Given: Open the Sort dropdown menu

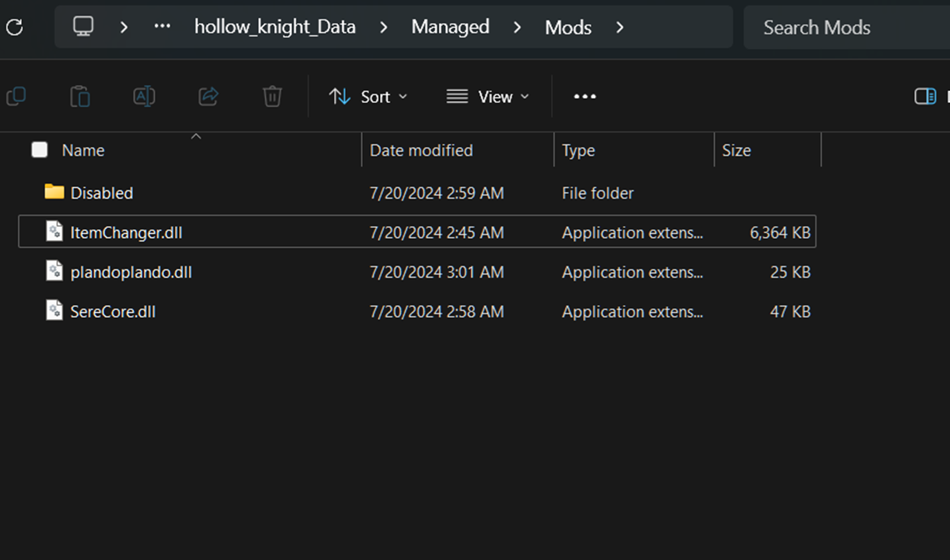Looking at the screenshot, I should tap(368, 97).
